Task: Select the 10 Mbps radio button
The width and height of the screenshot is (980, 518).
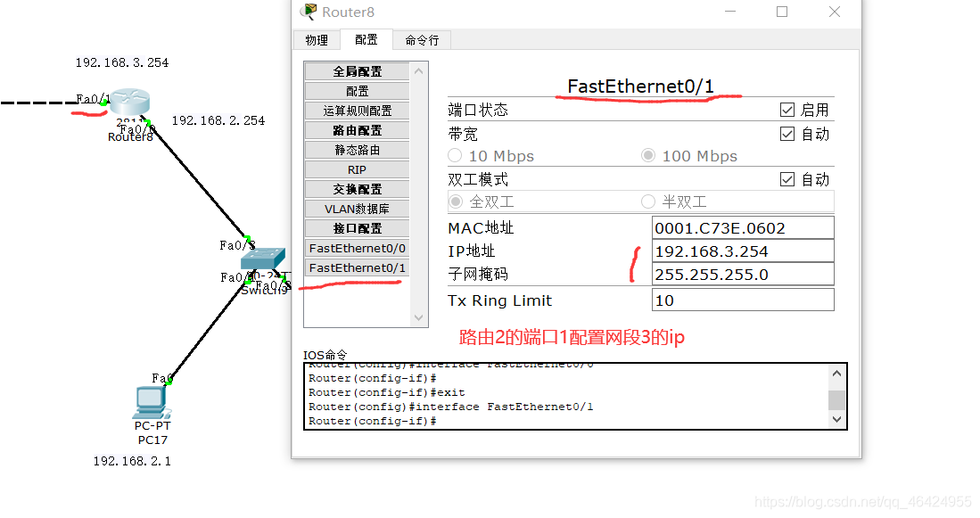Action: pyautogui.click(x=455, y=155)
